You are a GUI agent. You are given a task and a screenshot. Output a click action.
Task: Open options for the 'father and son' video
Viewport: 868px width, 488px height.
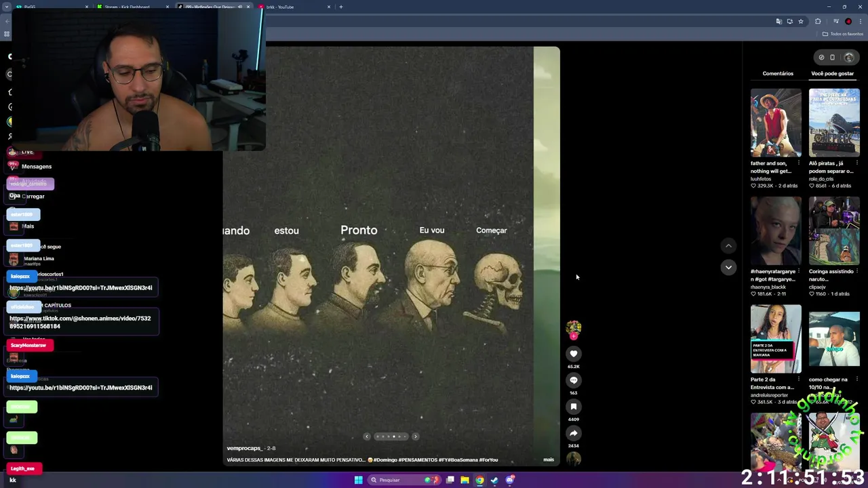(x=799, y=163)
